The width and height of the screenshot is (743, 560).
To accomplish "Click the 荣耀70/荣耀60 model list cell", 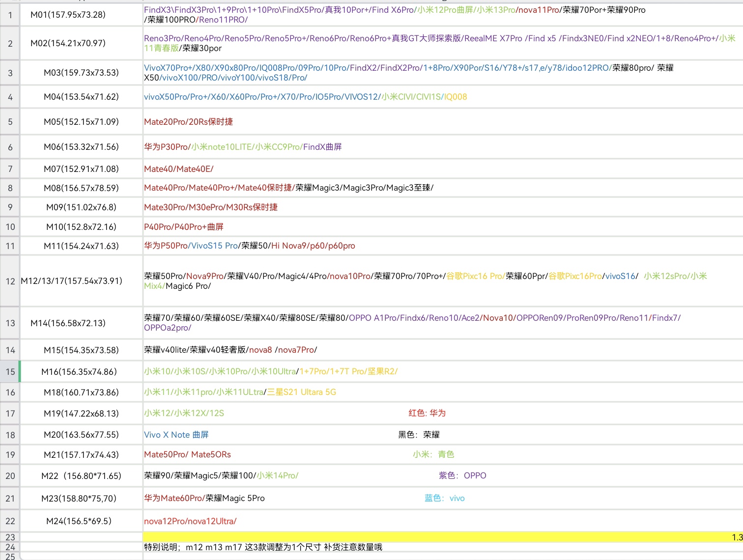I will pos(442,323).
